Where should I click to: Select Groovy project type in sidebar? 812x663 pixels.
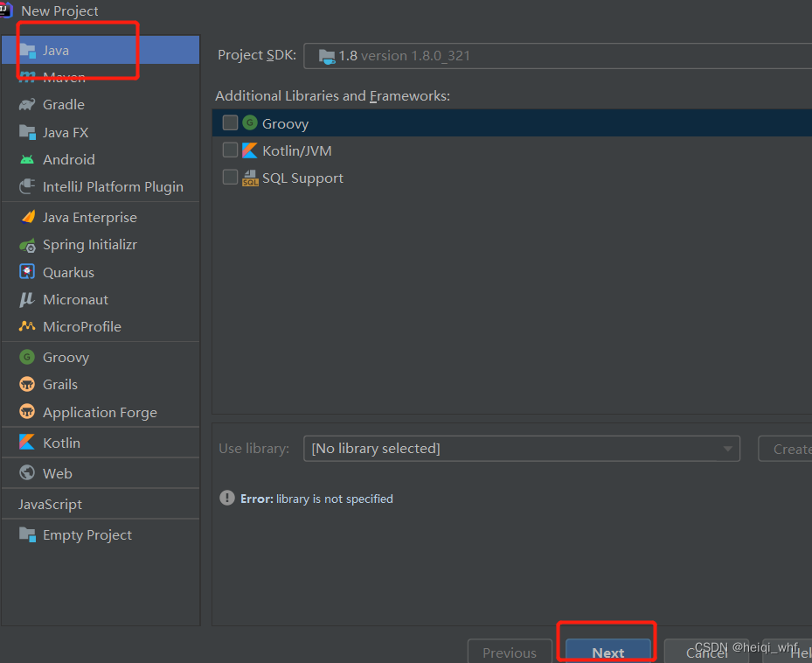101,357
